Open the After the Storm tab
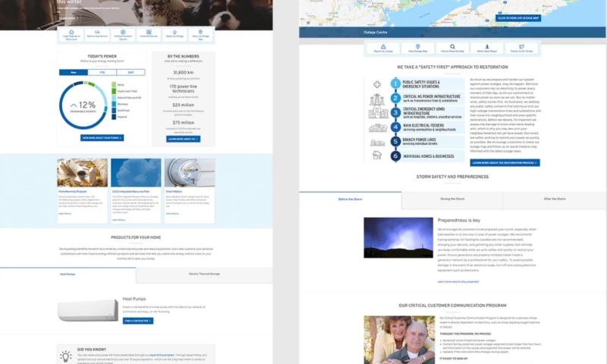The height and width of the screenshot is (364, 607). 555,199
